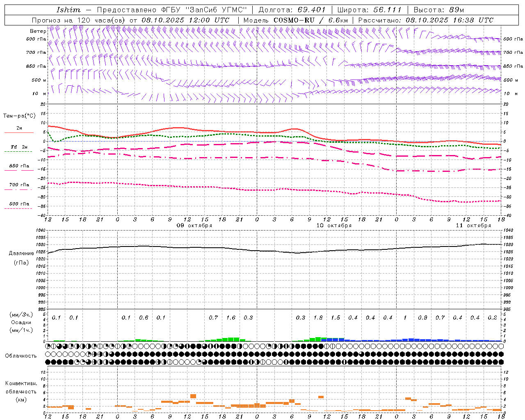Click the "(км)" convective height unit label
Viewport: 525px width, 420px height.
(x=21, y=399)
